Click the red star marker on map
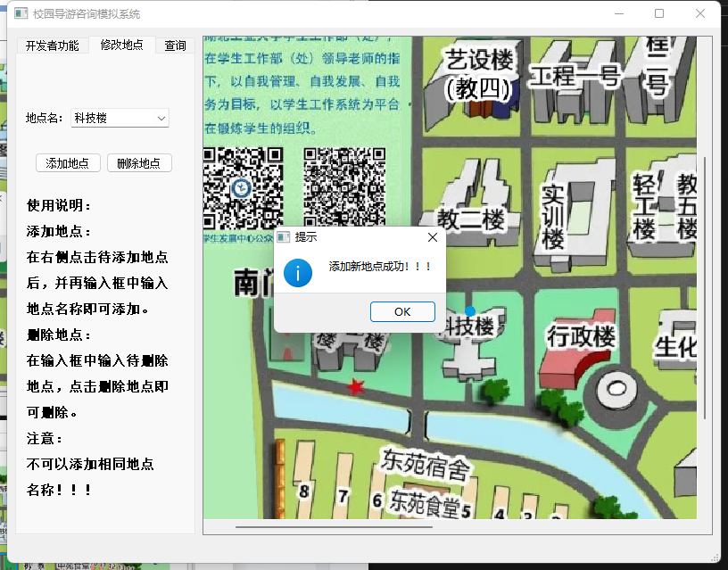The height and width of the screenshot is (570, 728). point(356,386)
